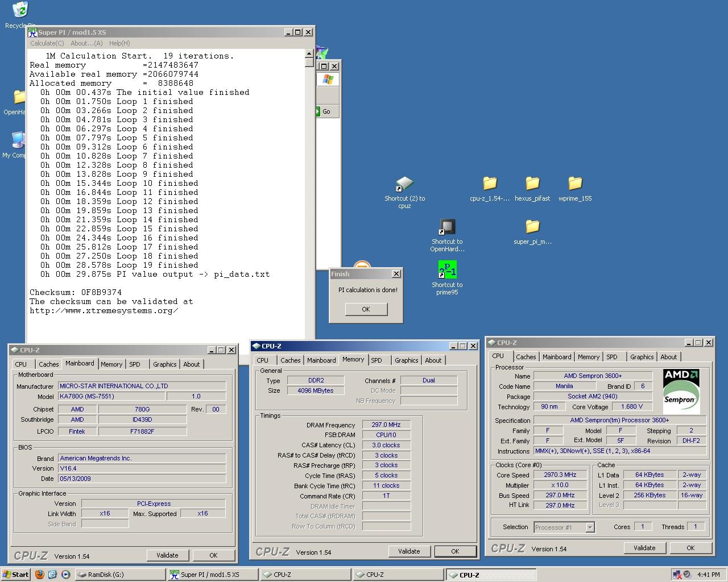Click Validate in Memory CPU-Z window
This screenshot has height=582, width=728.
pos(409,551)
